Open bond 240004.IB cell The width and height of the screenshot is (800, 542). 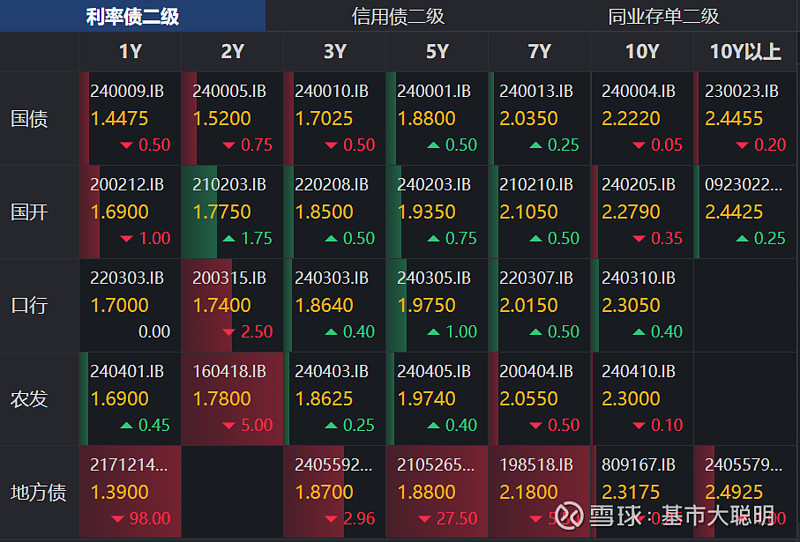click(x=642, y=118)
